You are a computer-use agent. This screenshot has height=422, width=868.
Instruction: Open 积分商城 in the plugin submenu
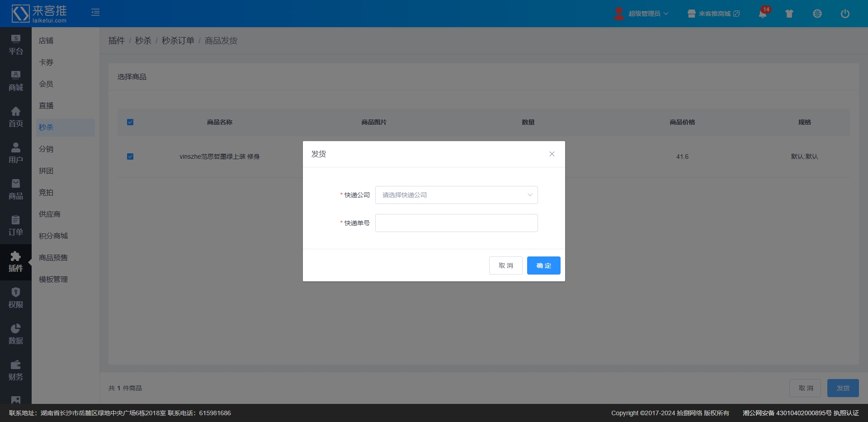[x=53, y=236]
